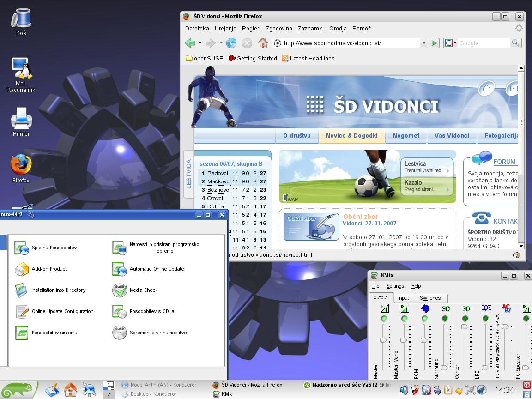The image size is (532, 399).
Task: Open the Settings menu in KMix
Action: tap(395, 286)
